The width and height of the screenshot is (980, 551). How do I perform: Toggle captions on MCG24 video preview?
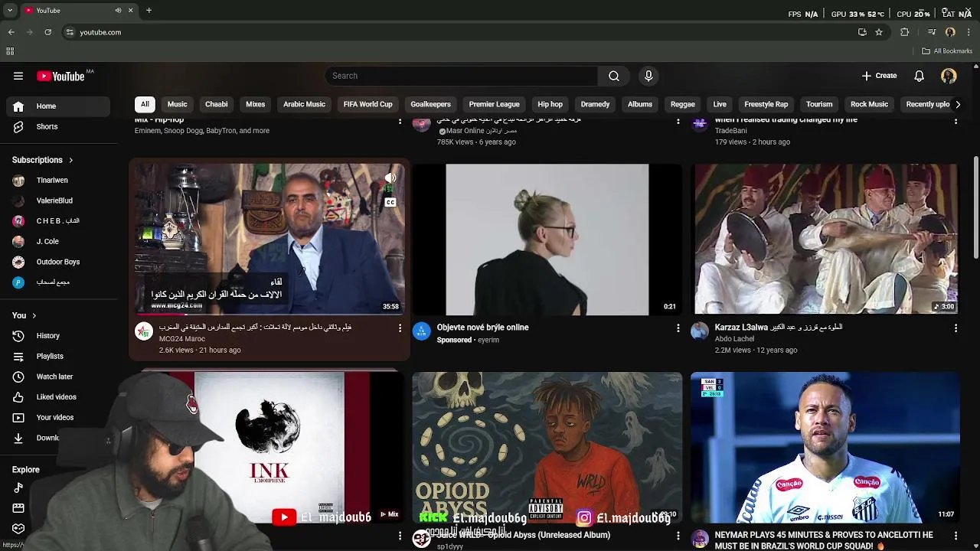[x=390, y=203]
